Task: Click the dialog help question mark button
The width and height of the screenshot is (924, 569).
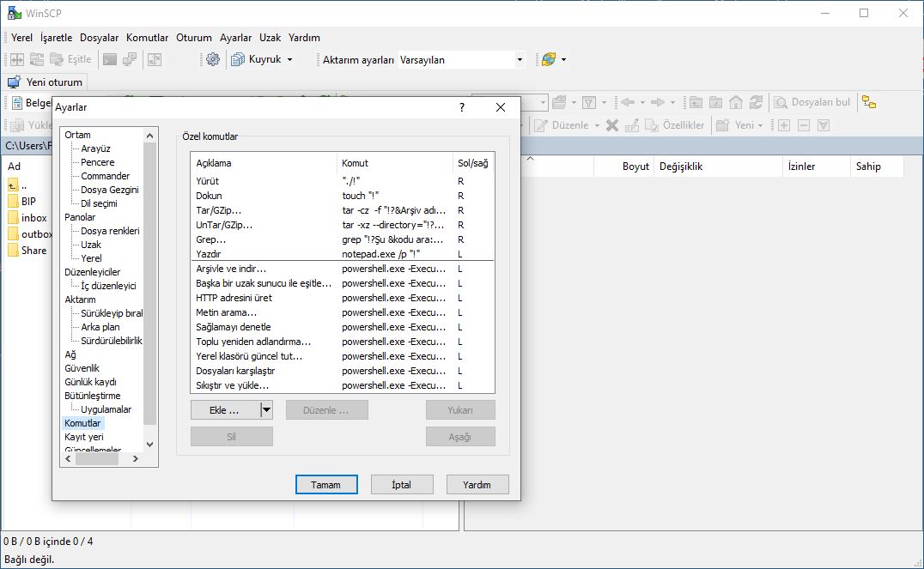Action: click(461, 107)
